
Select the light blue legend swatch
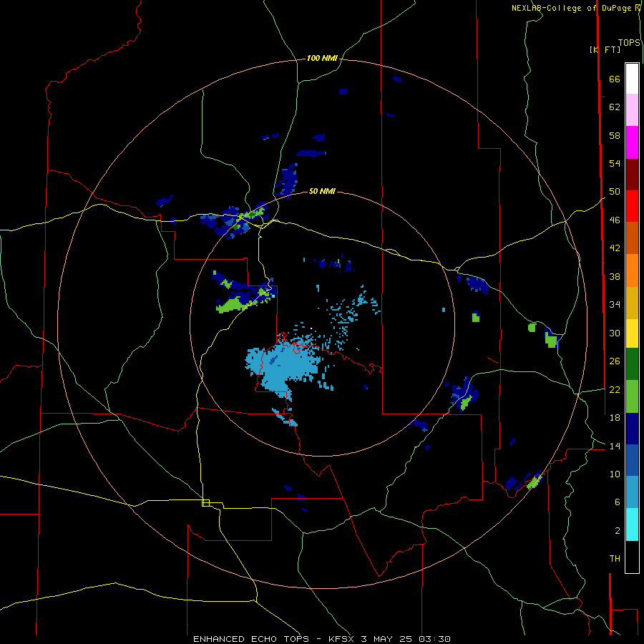pos(632,492)
